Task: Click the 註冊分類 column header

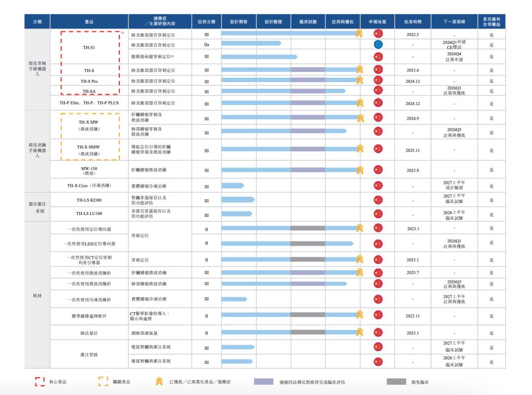Action: click(206, 21)
